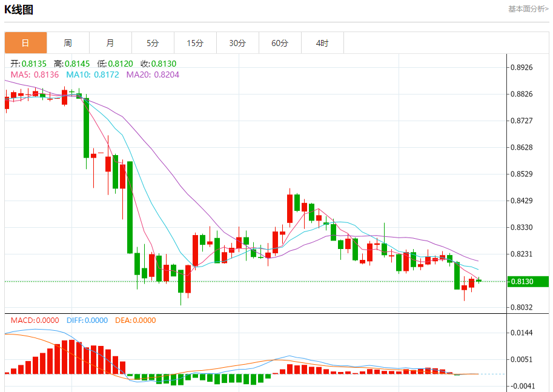The height and width of the screenshot is (392, 553).
Task: Click the MA20: 0.8204 label
Action: pyautogui.click(x=153, y=75)
